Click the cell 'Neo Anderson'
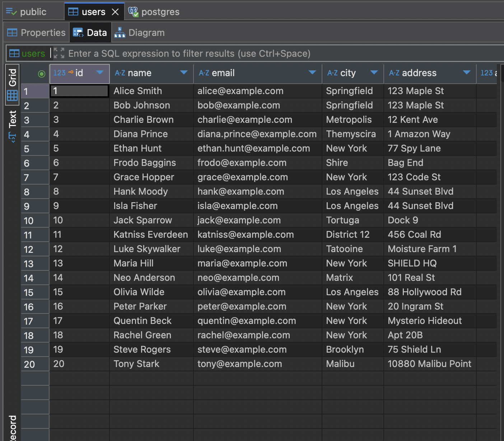504x441 pixels. [151, 278]
